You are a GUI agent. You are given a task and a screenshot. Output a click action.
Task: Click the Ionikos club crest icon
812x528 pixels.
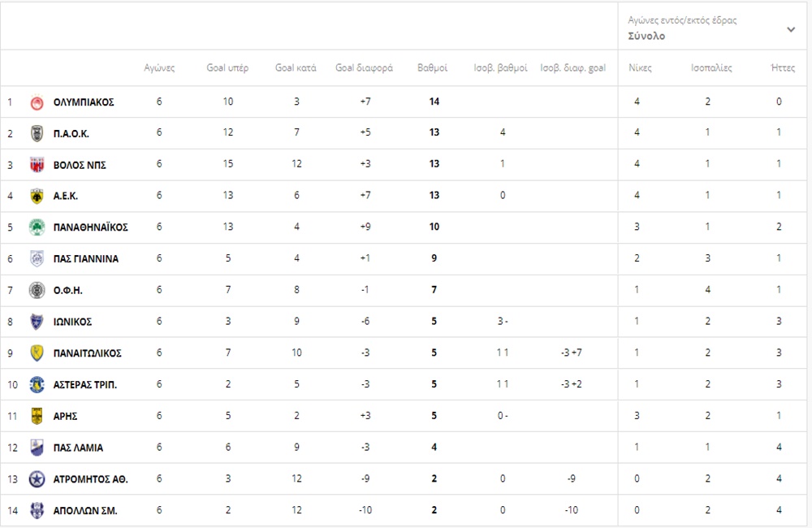(x=37, y=322)
